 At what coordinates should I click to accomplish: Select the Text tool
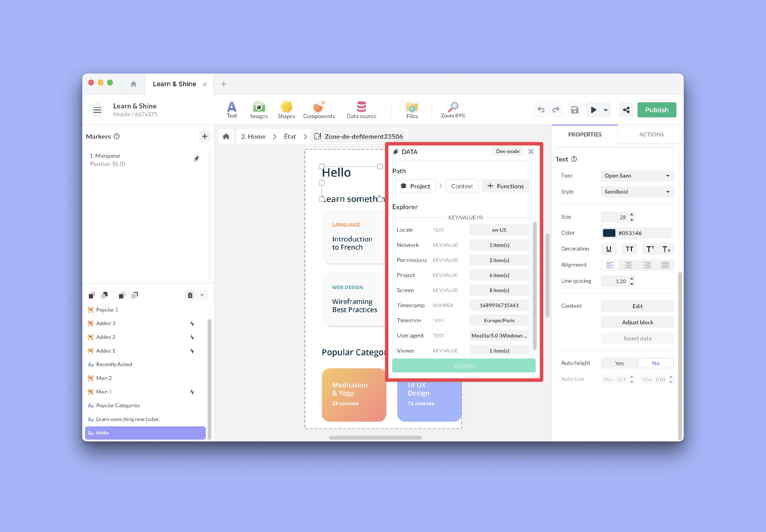[231, 109]
